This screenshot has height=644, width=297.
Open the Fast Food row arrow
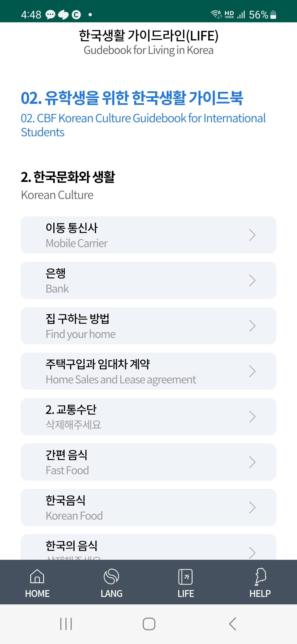tap(252, 462)
